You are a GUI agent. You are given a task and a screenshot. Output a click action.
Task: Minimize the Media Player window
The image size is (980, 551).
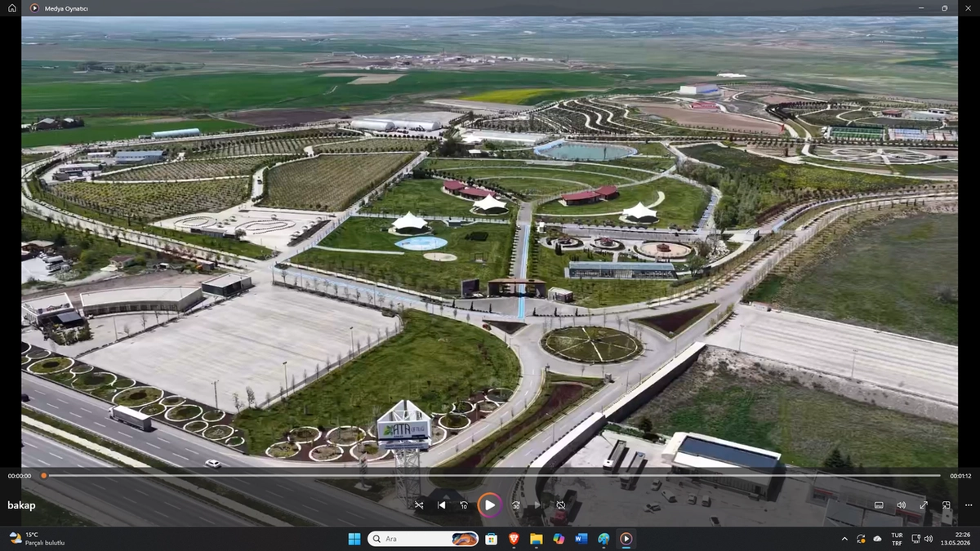[923, 7]
